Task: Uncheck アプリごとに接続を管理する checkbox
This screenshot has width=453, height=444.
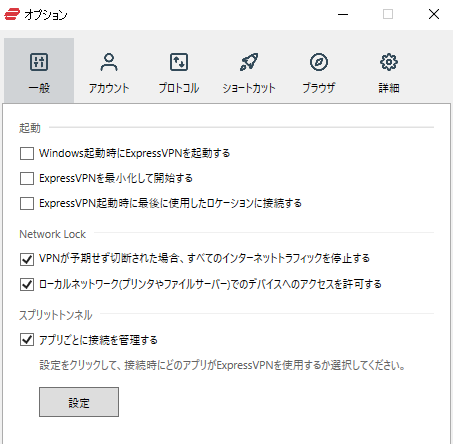Action: (x=27, y=340)
